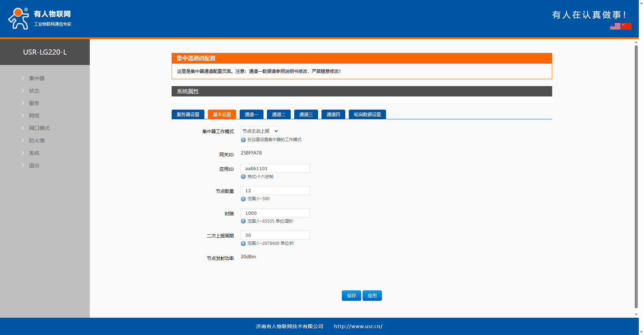644x335 pixels.
Task: Click the scrollbar up arrow
Action: point(636,42)
